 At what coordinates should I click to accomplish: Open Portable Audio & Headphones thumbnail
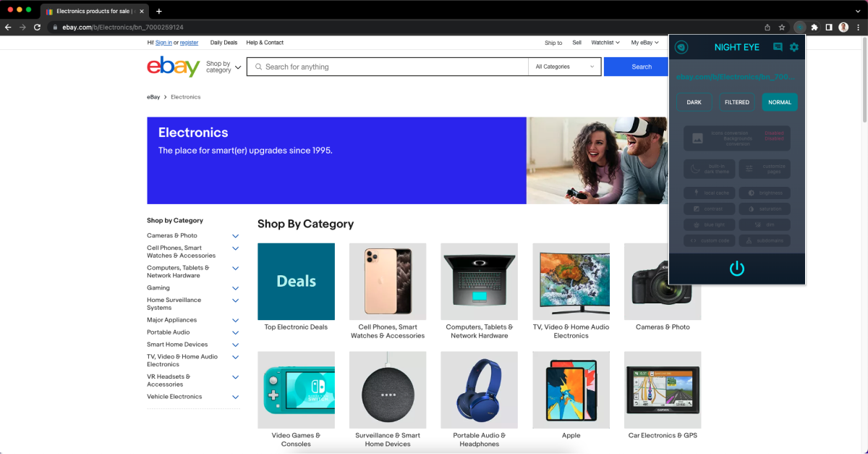click(479, 390)
